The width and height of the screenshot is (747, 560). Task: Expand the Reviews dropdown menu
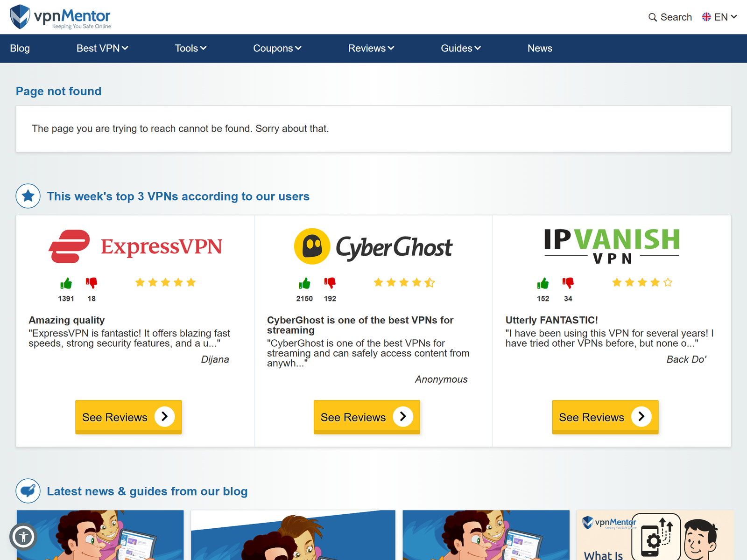[371, 48]
